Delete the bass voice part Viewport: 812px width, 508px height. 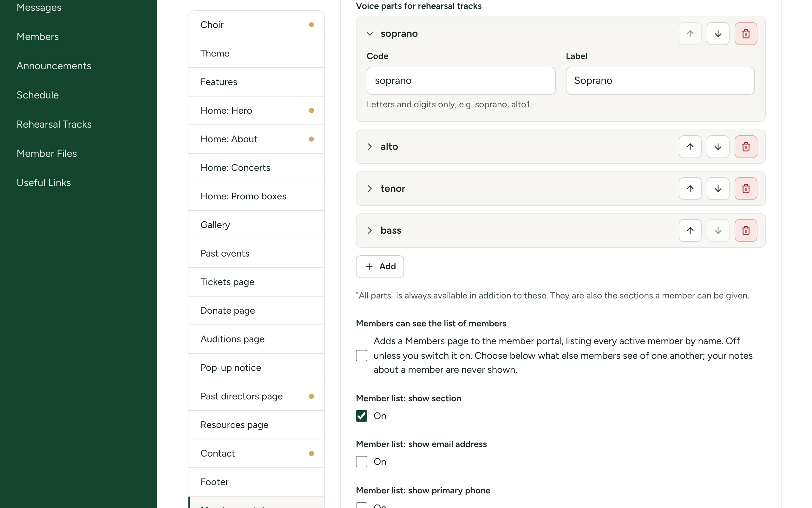(x=746, y=231)
